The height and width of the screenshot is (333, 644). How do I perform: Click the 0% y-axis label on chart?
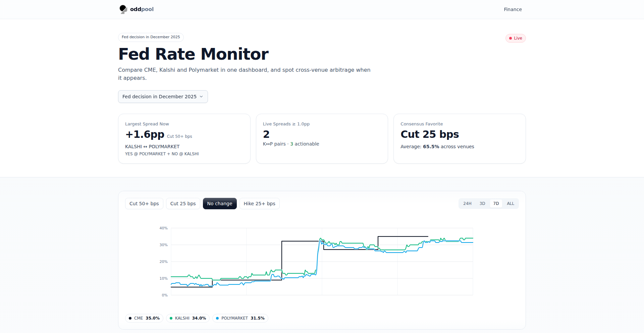tap(165, 295)
